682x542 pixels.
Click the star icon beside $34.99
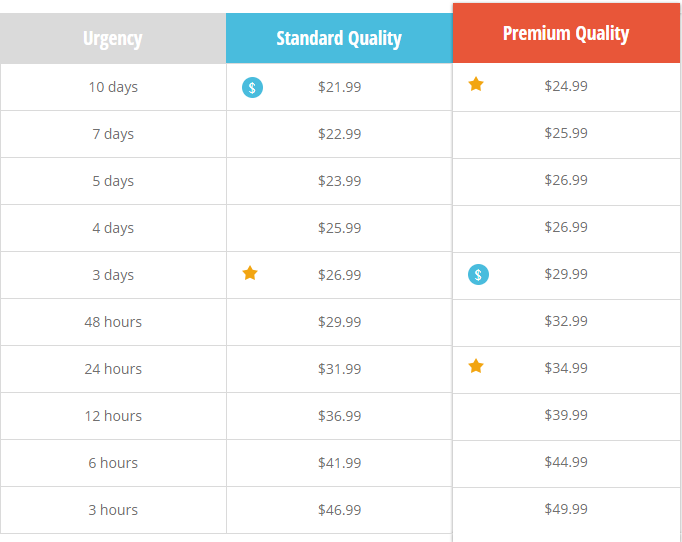click(x=476, y=366)
